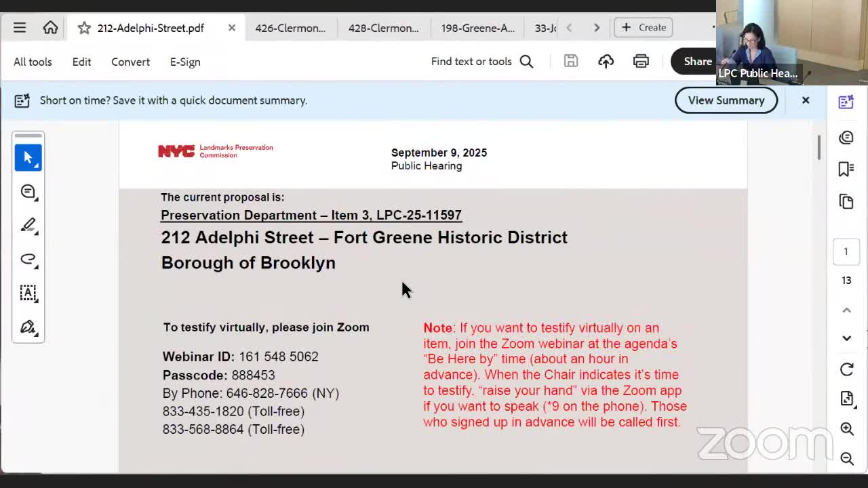Zoom out of the document
Image resolution: width=868 pixels, height=488 pixels.
point(847,459)
